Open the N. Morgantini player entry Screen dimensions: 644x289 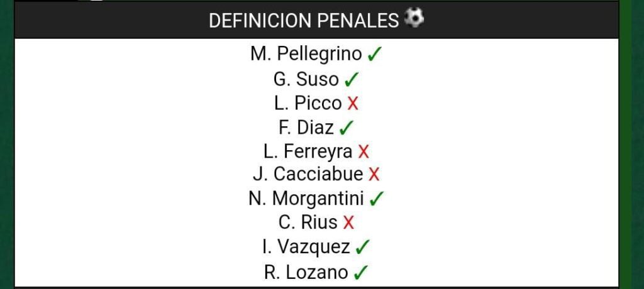click(306, 199)
